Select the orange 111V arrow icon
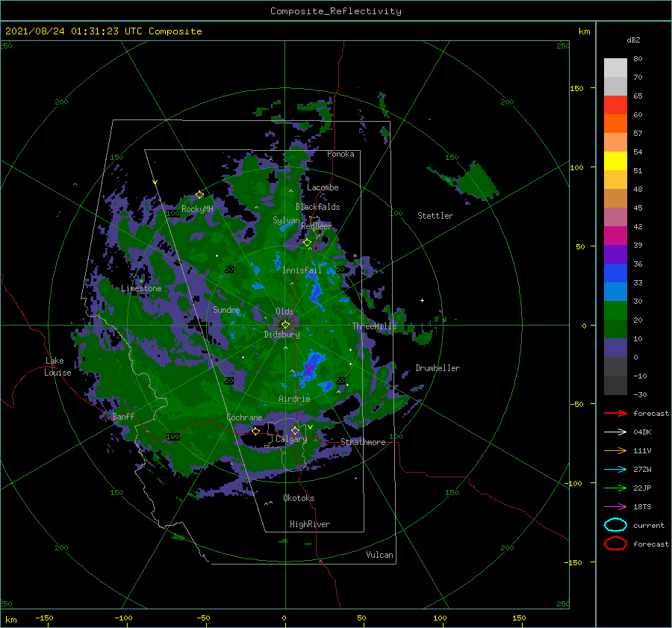The width and height of the screenshot is (672, 628). [615, 450]
